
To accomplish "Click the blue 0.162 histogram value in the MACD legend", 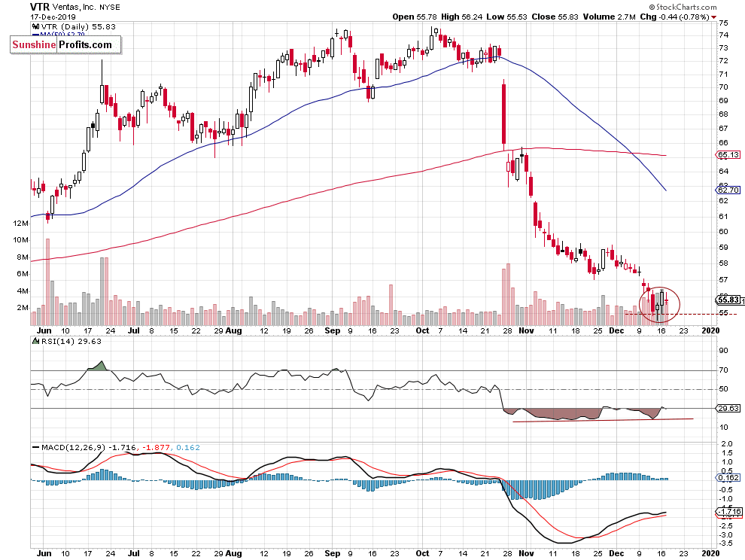I will [x=188, y=447].
